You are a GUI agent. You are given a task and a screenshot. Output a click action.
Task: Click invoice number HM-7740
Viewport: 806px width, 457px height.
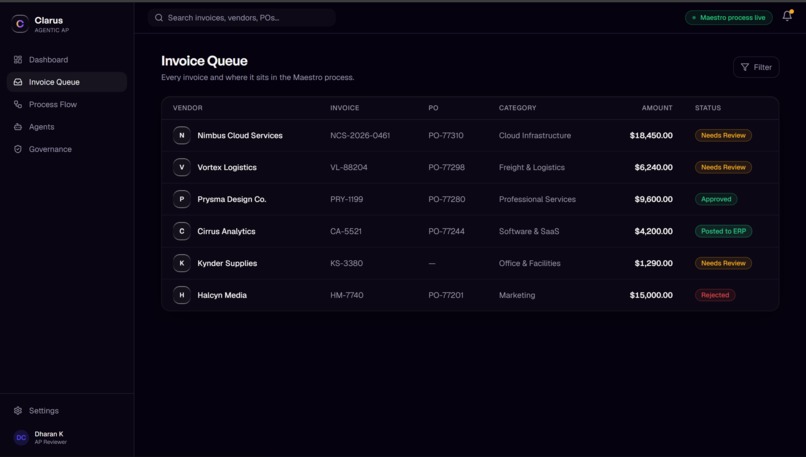[346, 295]
